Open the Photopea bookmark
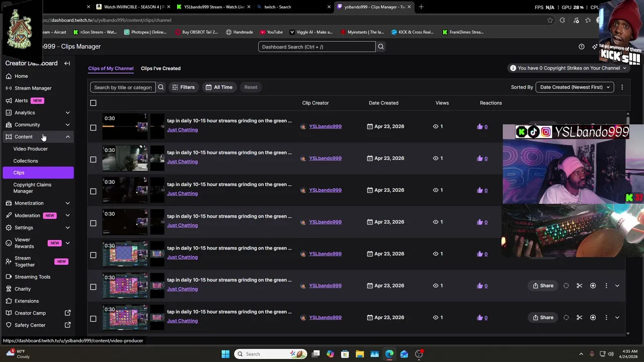644x362 pixels. (145, 32)
